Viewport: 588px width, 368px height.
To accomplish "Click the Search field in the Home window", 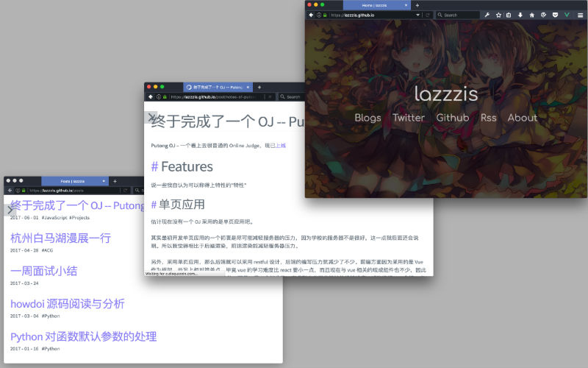I will (456, 15).
